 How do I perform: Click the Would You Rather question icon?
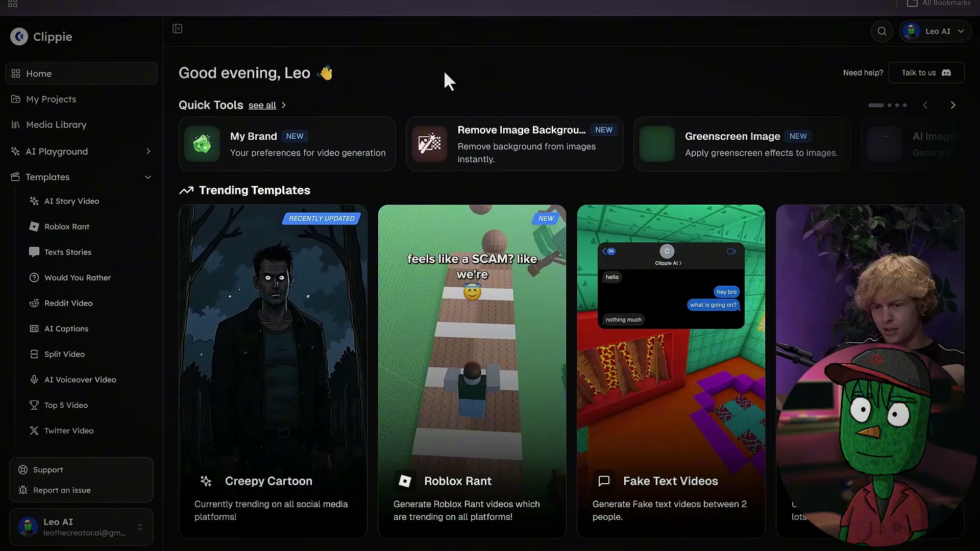(34, 278)
